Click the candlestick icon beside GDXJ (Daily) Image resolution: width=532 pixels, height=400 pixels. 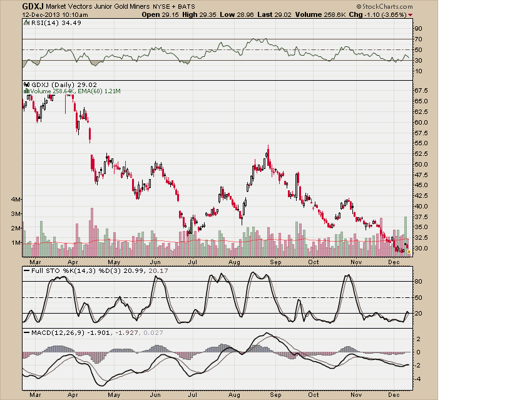pos(26,85)
